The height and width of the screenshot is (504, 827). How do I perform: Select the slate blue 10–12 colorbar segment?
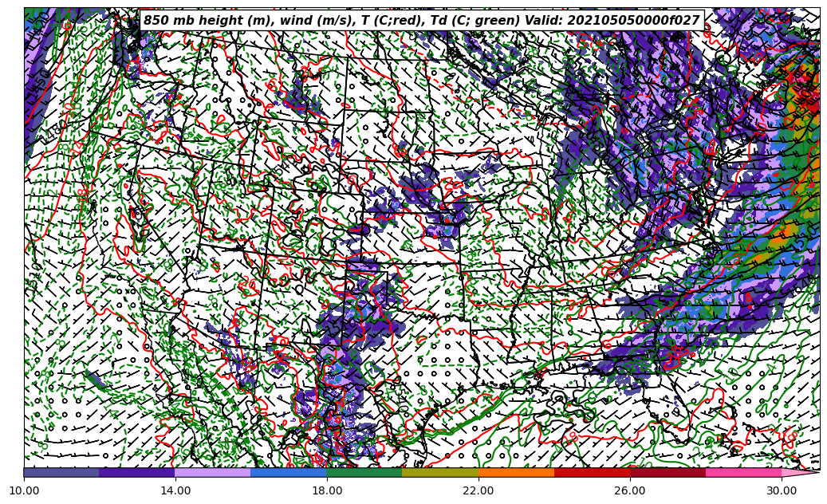[x=61, y=473]
